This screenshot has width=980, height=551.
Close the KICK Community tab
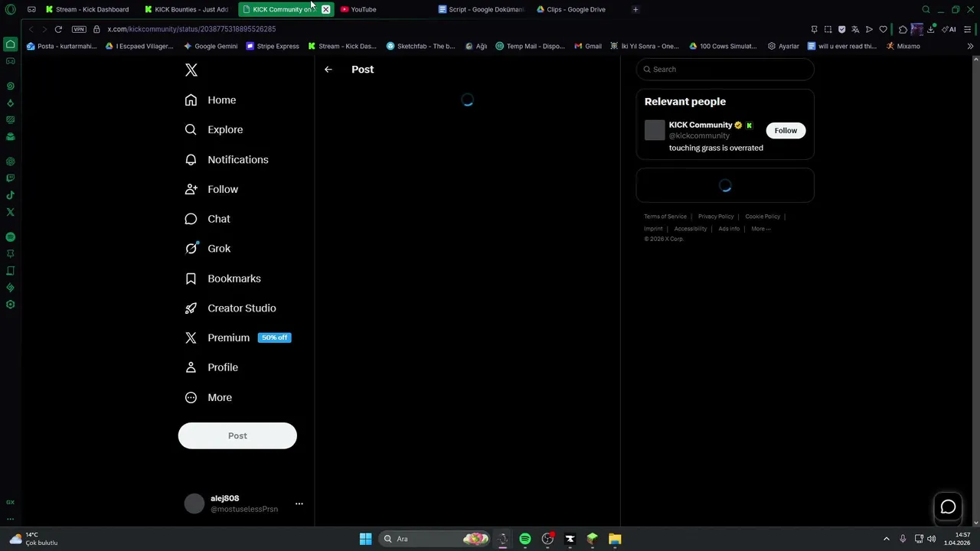pos(325,9)
